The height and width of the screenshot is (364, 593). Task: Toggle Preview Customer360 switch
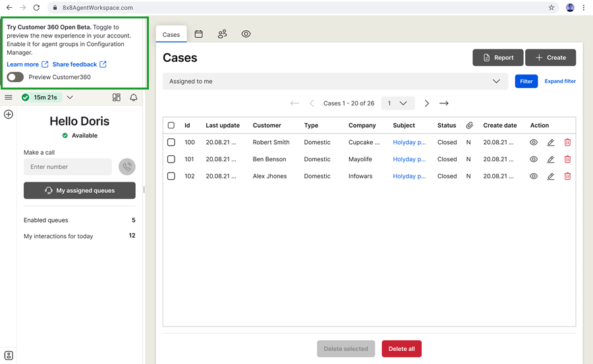(x=15, y=77)
